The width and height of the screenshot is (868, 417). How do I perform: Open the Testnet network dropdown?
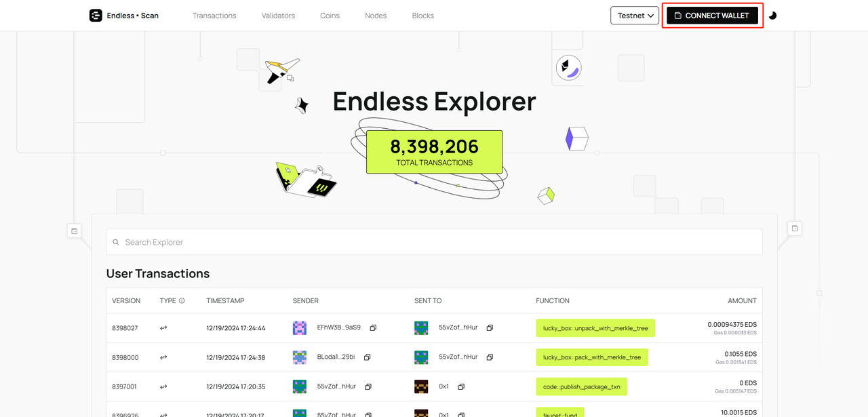(x=635, y=16)
